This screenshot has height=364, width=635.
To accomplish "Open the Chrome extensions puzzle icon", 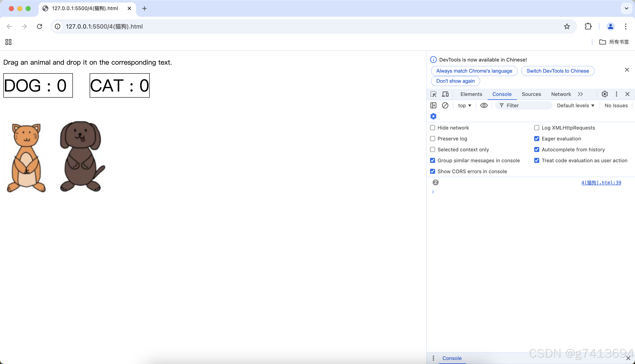I will coord(588,26).
